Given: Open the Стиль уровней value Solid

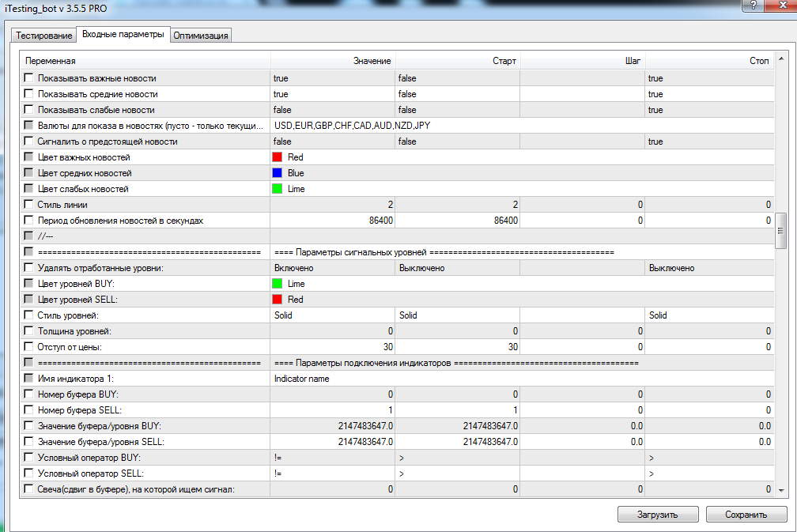Looking at the screenshot, I should [332, 315].
